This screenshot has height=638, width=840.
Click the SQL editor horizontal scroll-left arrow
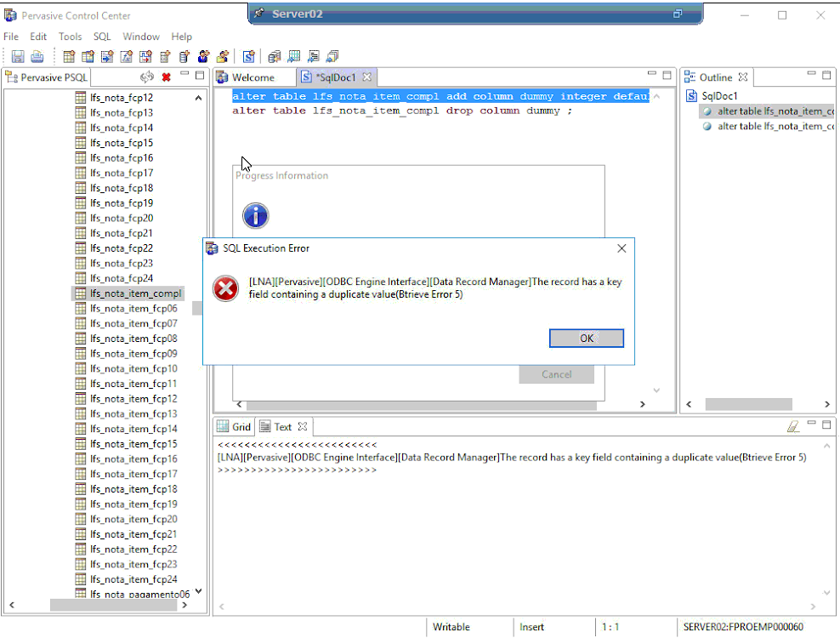[239, 404]
